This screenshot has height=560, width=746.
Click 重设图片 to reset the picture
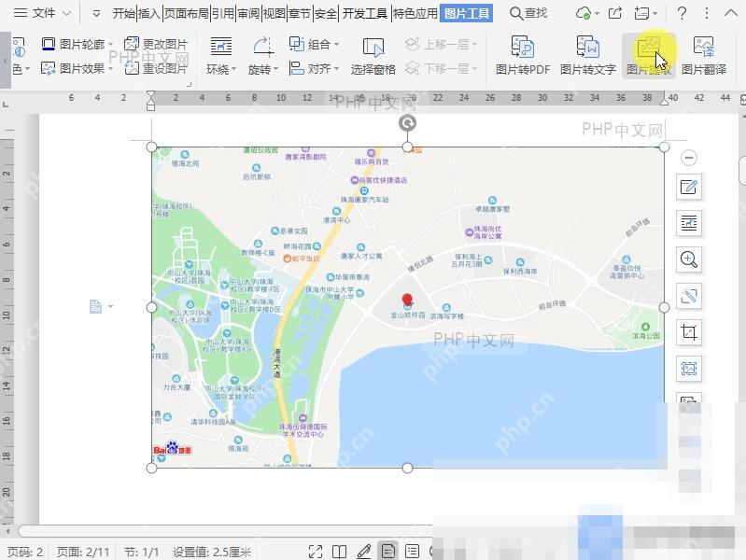click(x=156, y=68)
